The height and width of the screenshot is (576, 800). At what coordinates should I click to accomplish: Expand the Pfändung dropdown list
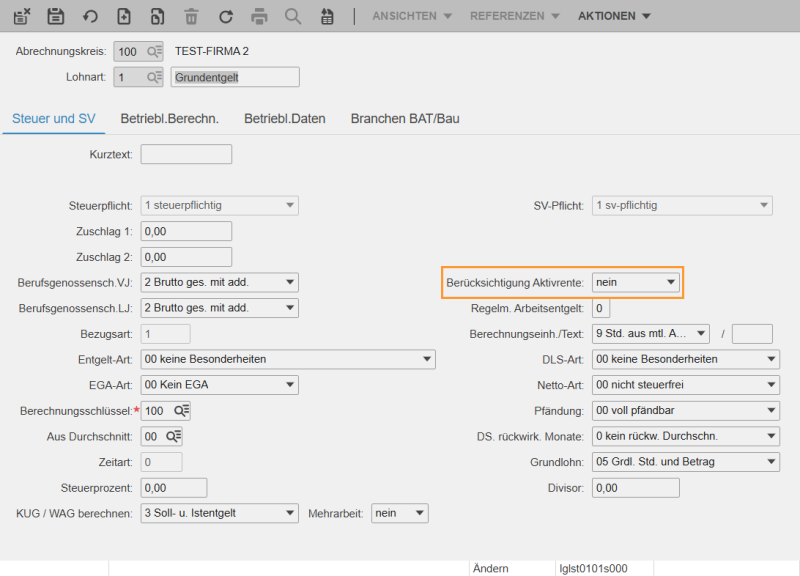click(x=685, y=410)
